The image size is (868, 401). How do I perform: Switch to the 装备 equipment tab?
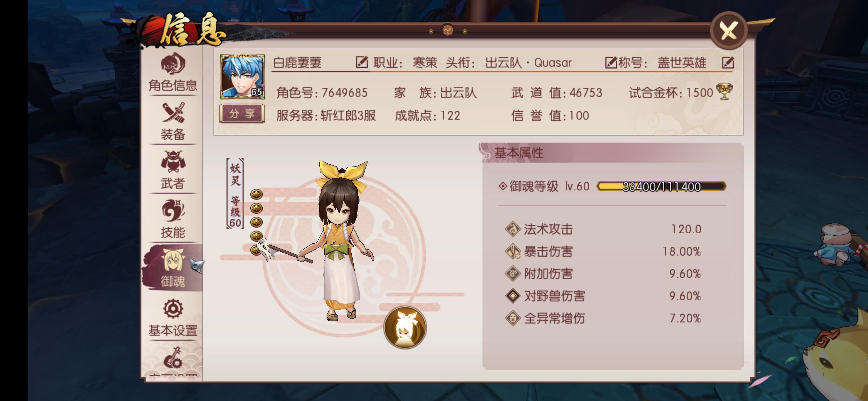172,121
